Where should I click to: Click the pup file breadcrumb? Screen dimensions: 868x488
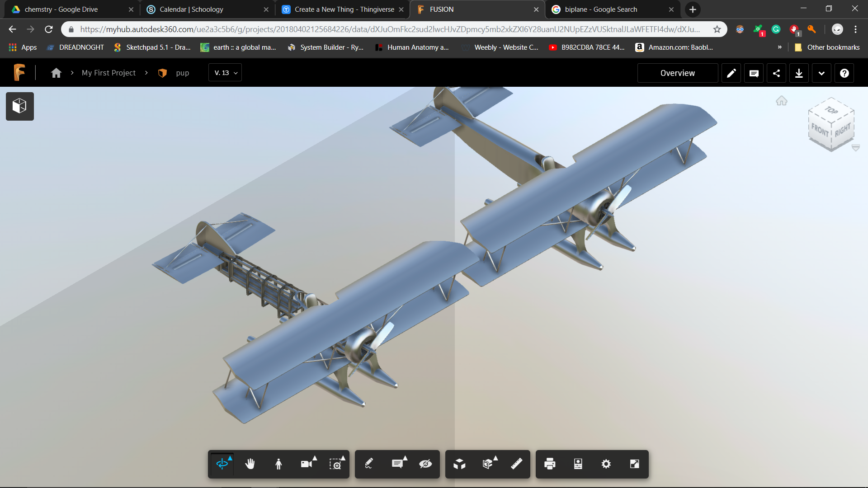[x=182, y=73]
